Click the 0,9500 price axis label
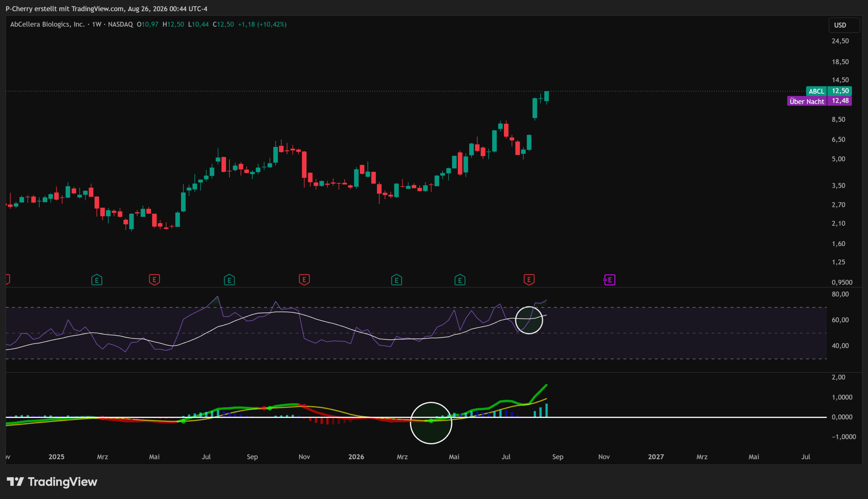This screenshot has width=868, height=499. pyautogui.click(x=842, y=282)
